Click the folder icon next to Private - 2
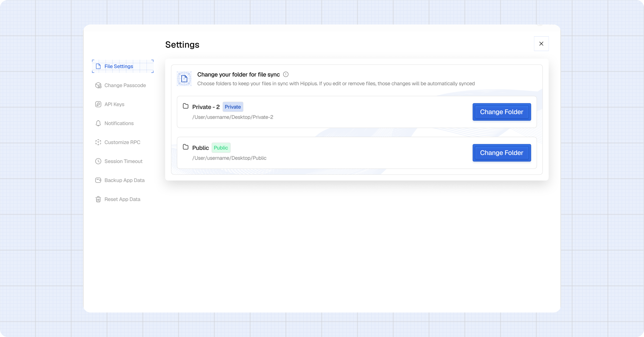This screenshot has height=337, width=644. pyautogui.click(x=185, y=106)
